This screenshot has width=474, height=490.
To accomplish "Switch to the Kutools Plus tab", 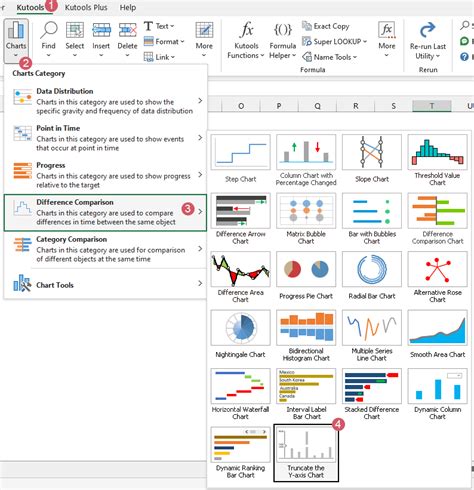I will (86, 7).
